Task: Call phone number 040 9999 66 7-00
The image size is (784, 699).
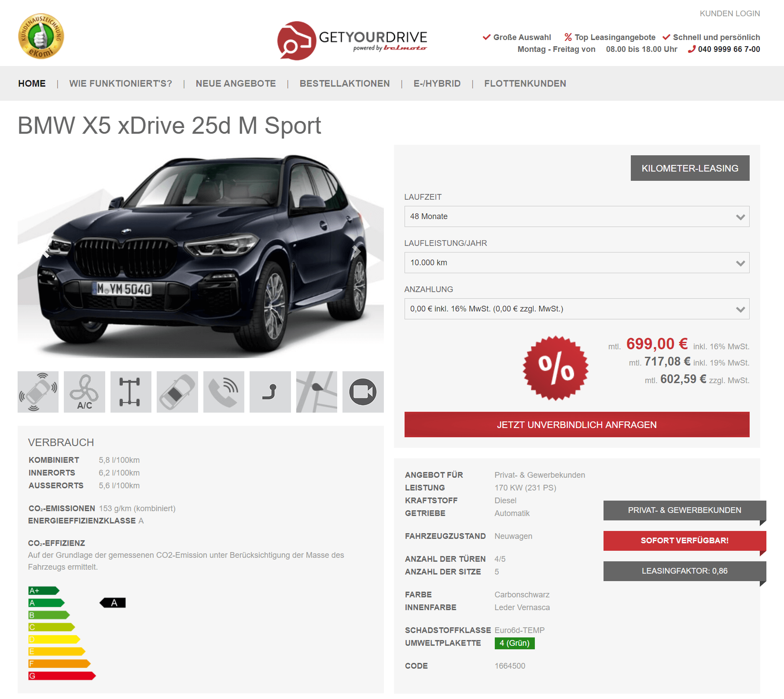Action: click(x=729, y=49)
